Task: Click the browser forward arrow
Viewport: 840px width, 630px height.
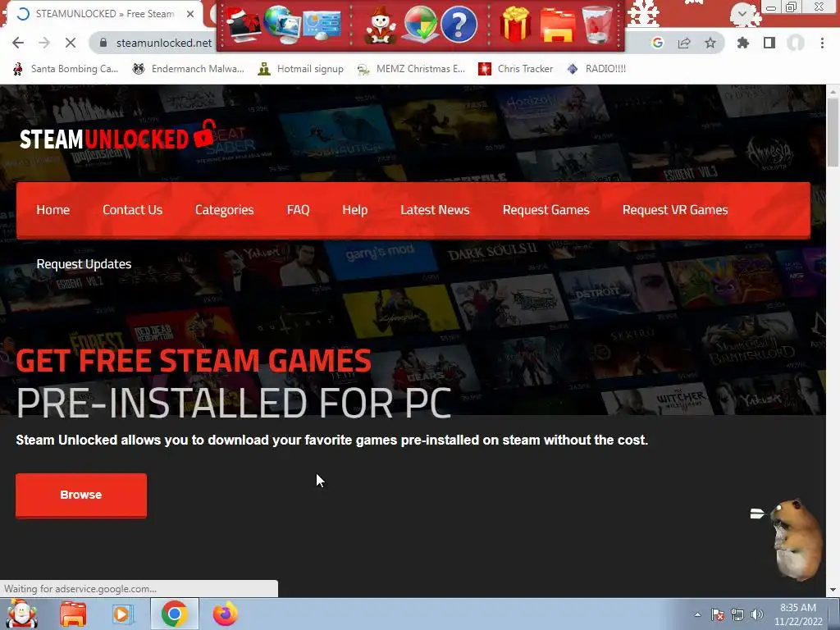Action: (44, 43)
